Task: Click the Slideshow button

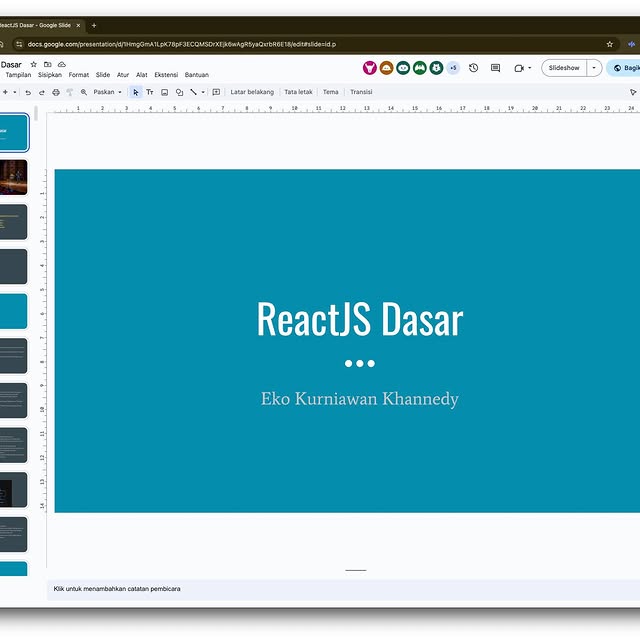Action: (x=564, y=68)
